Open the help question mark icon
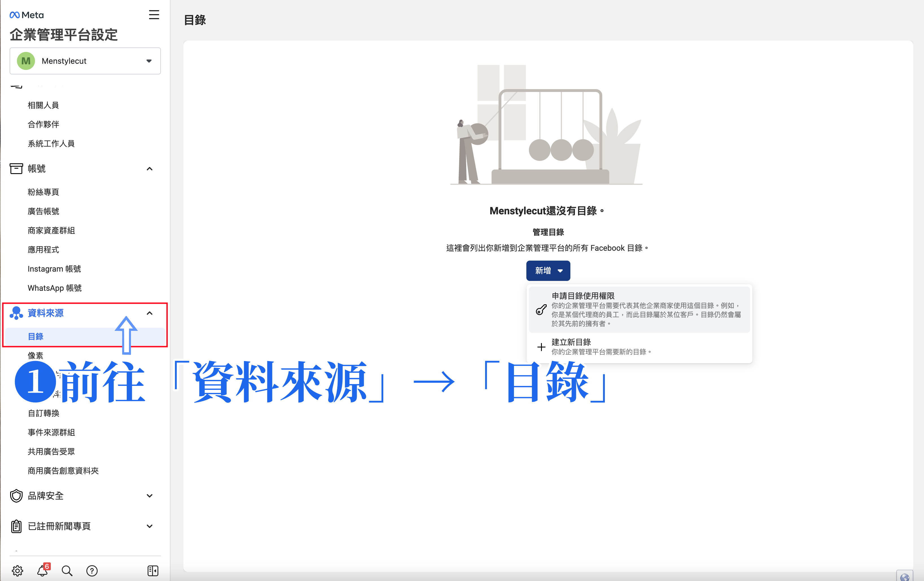The image size is (924, 581). click(x=92, y=571)
